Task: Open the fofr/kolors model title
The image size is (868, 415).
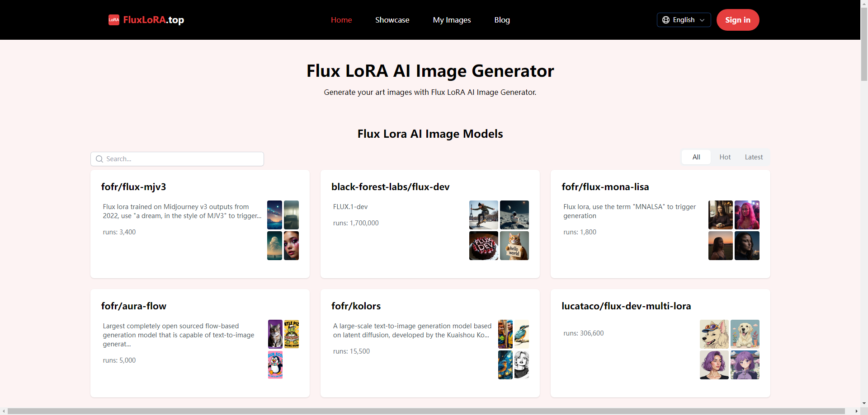Action: coord(356,306)
